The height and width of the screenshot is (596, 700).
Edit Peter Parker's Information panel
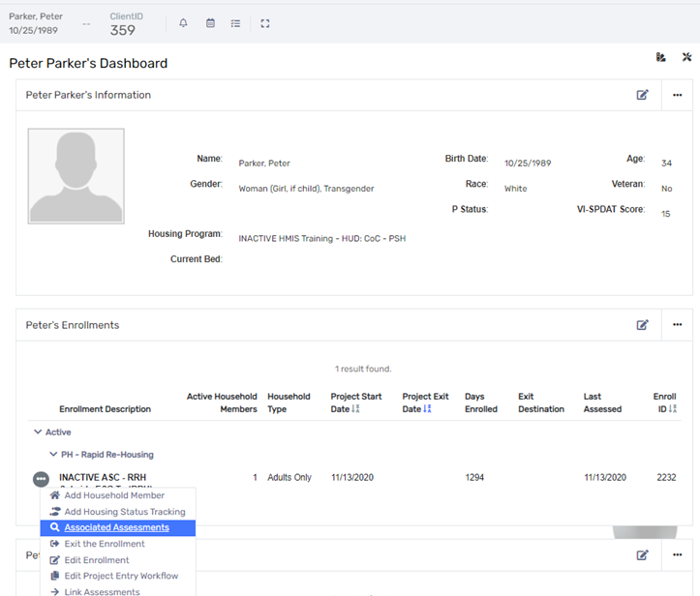click(643, 95)
